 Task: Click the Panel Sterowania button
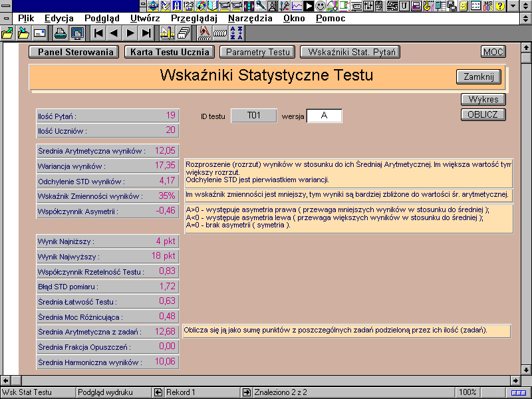[x=74, y=52]
